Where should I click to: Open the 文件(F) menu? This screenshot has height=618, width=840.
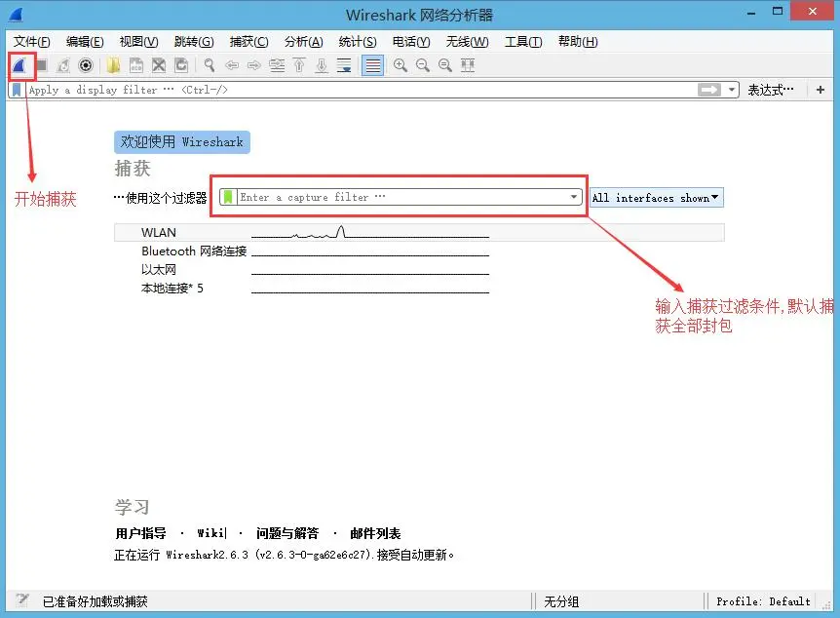click(x=31, y=42)
